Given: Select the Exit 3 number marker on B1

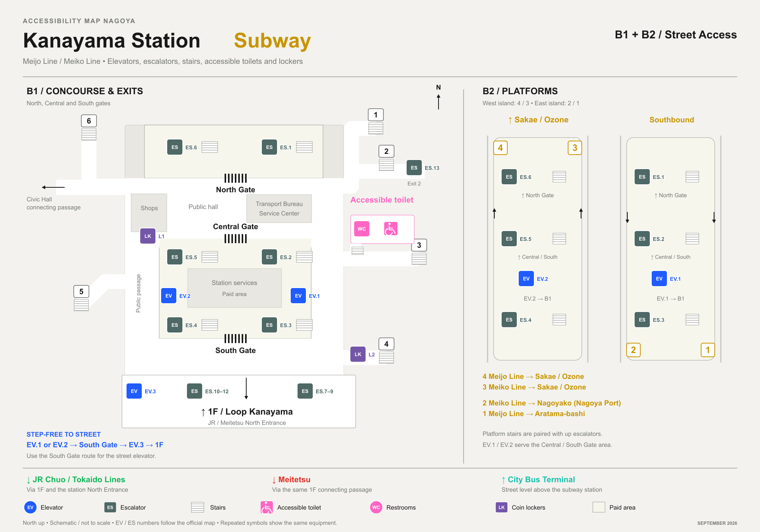Looking at the screenshot, I should click(419, 245).
